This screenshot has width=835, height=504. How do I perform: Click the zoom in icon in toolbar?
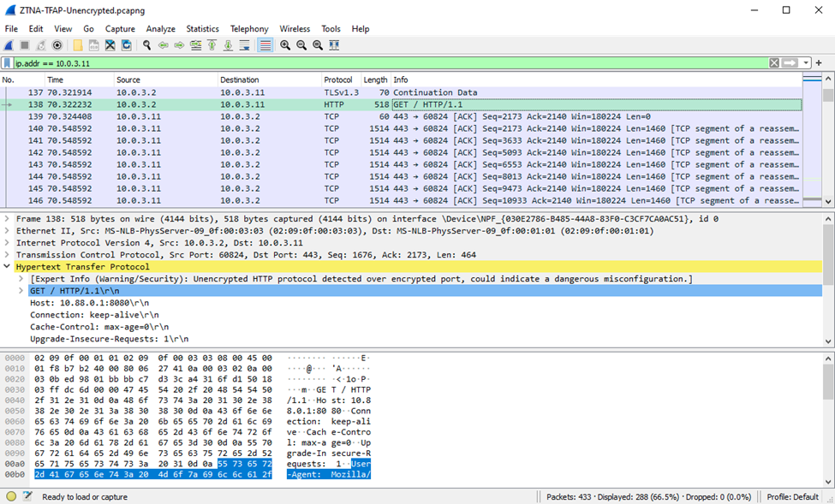point(285,45)
